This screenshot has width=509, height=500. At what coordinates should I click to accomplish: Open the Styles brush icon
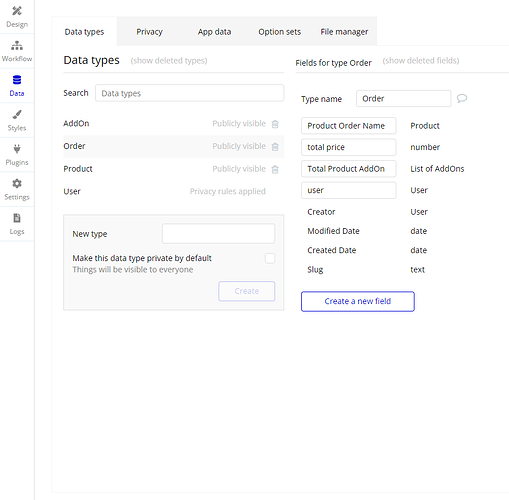(x=17, y=115)
